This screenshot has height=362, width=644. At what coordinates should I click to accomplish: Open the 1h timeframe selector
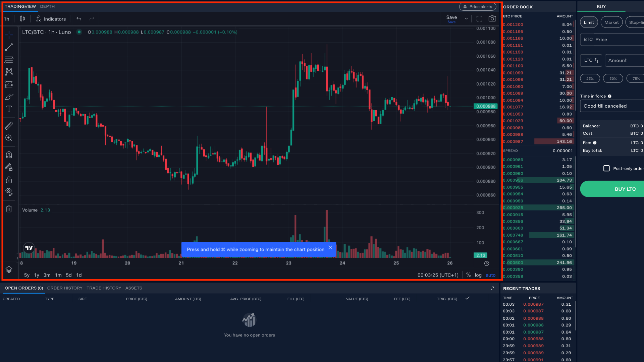pyautogui.click(x=7, y=19)
